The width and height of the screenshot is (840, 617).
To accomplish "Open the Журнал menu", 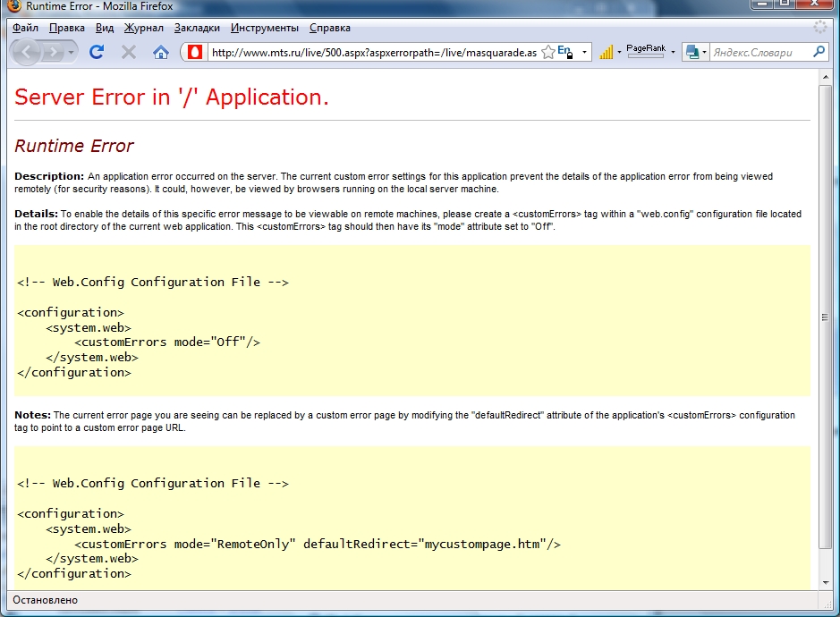I will point(143,28).
